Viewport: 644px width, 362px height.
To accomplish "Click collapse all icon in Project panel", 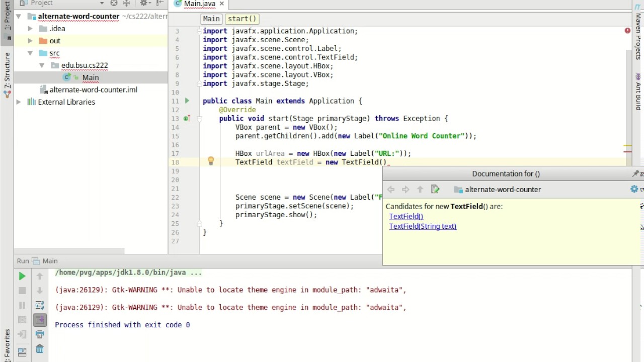I will [x=126, y=3].
